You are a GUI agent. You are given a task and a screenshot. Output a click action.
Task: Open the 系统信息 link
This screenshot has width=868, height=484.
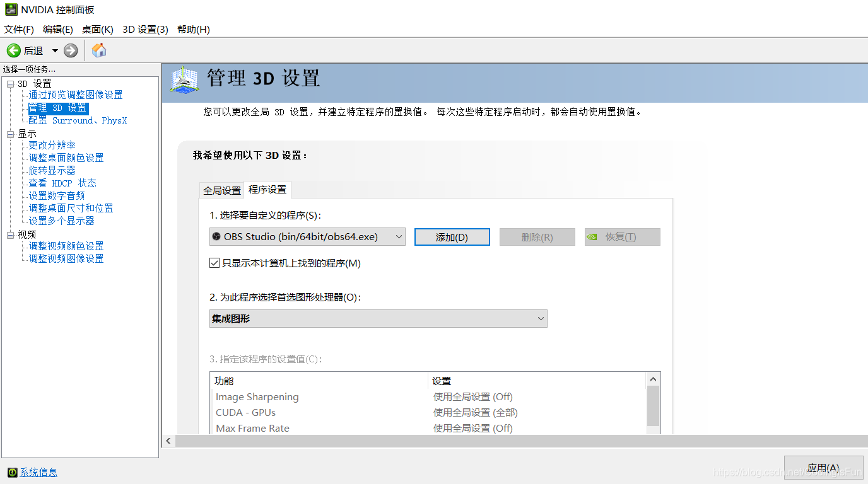[x=38, y=472]
